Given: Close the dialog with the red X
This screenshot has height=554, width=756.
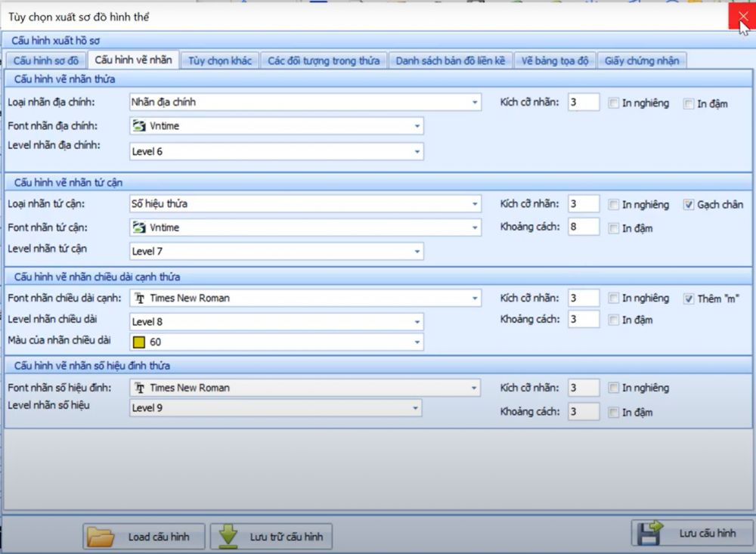Looking at the screenshot, I should click(742, 17).
